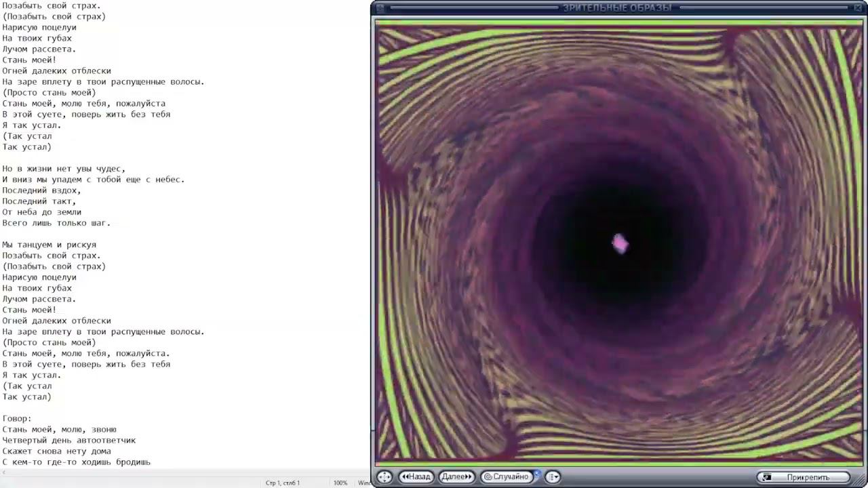Click the ЗРИТЕЛЬНЫЕ ОБРАЗЫ window title

click(x=617, y=8)
